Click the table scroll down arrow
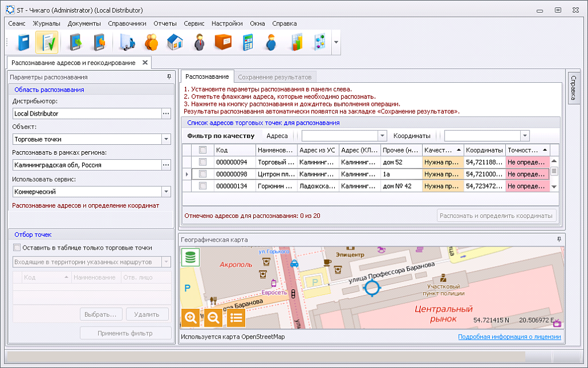The width and height of the screenshot is (588, 368). [554, 187]
